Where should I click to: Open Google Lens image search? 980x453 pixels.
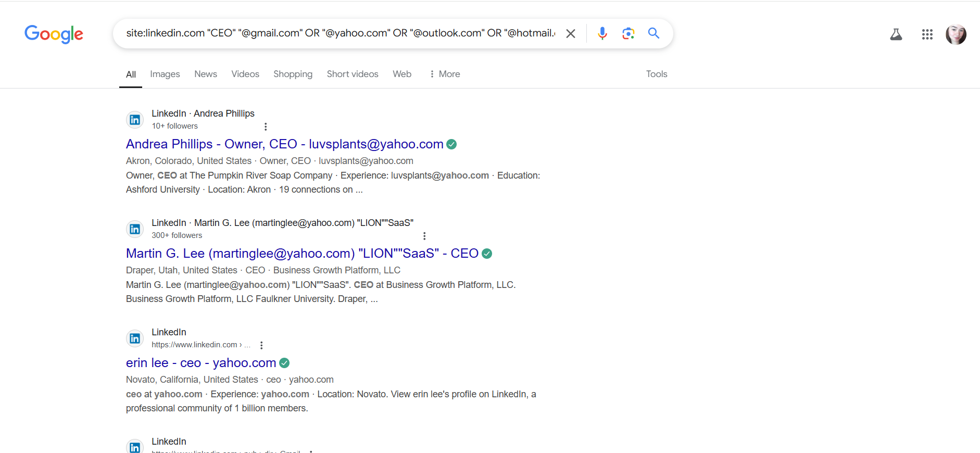pyautogui.click(x=628, y=33)
